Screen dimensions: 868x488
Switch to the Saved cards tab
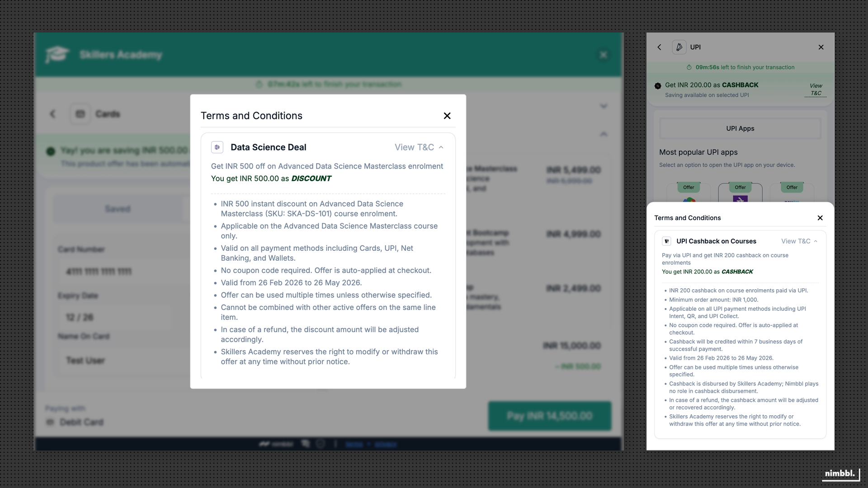(118, 208)
